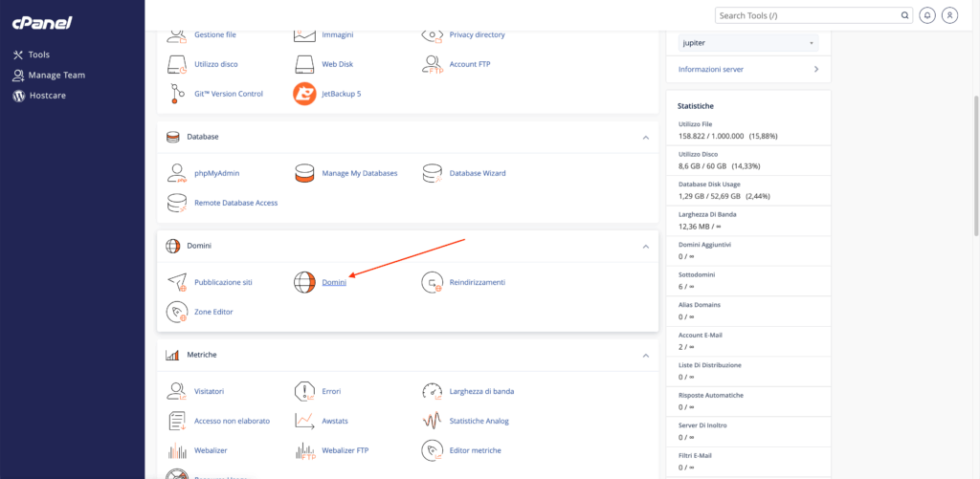Click the Manage My Databases link
Viewport: 980px width, 479px height.
pos(359,173)
